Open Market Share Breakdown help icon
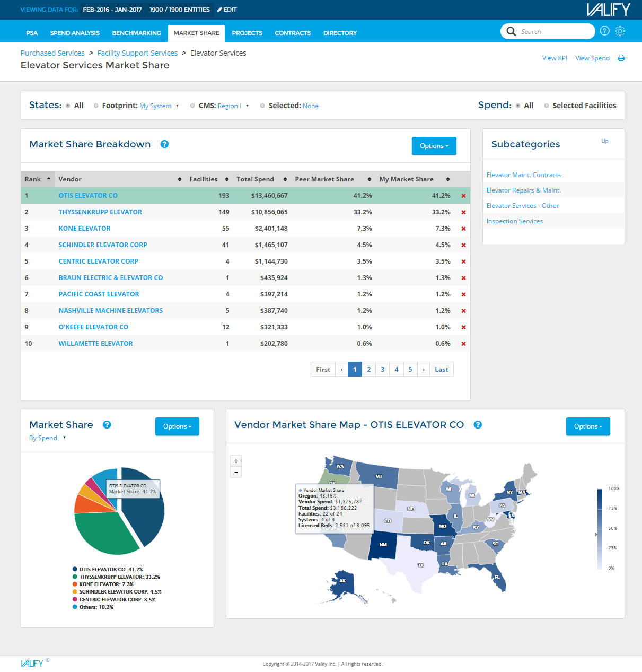Viewport: 642px width, 672px height. tap(165, 144)
